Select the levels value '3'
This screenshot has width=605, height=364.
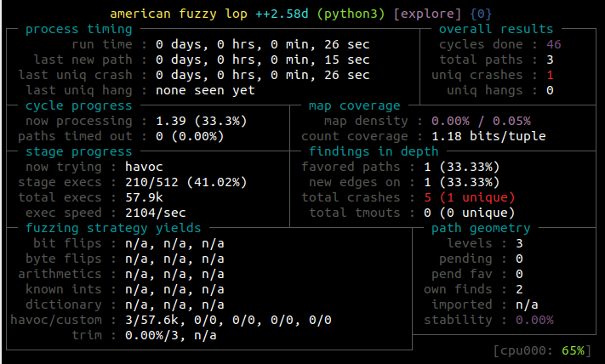point(519,243)
